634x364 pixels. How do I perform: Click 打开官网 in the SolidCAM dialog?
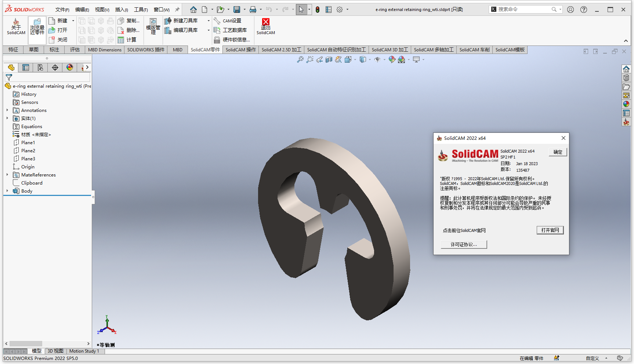point(550,230)
